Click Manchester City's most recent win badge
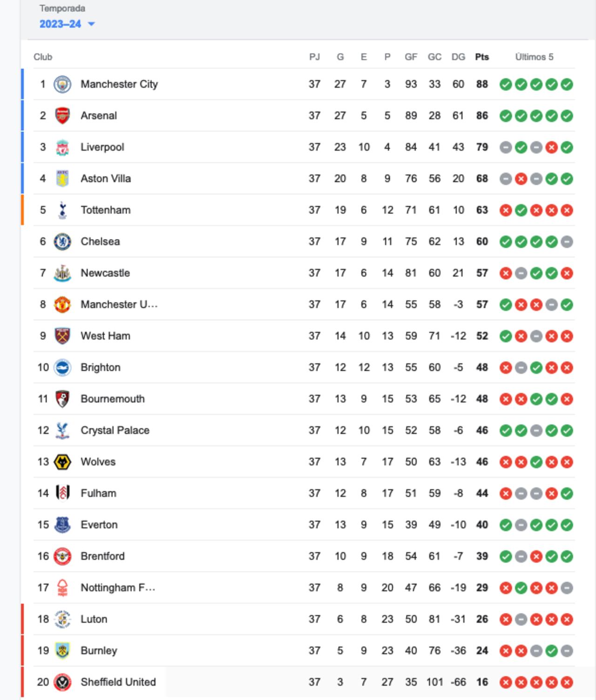Viewport: 596px width, 700px height. 567,84
